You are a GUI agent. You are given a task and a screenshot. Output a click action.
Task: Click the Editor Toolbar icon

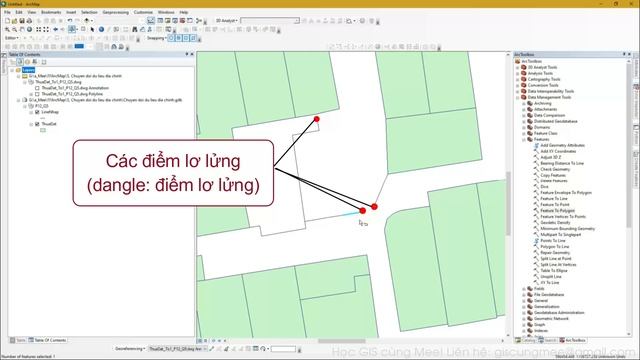click(x=151, y=20)
